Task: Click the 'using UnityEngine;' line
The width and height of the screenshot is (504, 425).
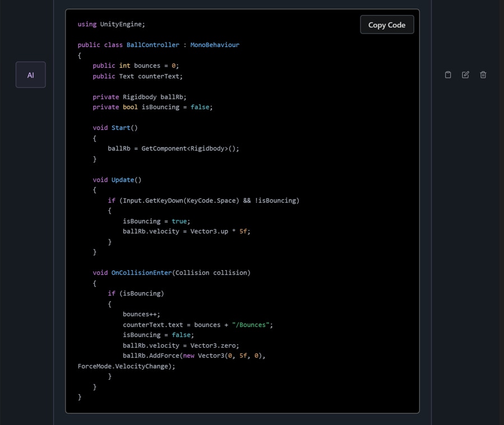Action: [111, 24]
